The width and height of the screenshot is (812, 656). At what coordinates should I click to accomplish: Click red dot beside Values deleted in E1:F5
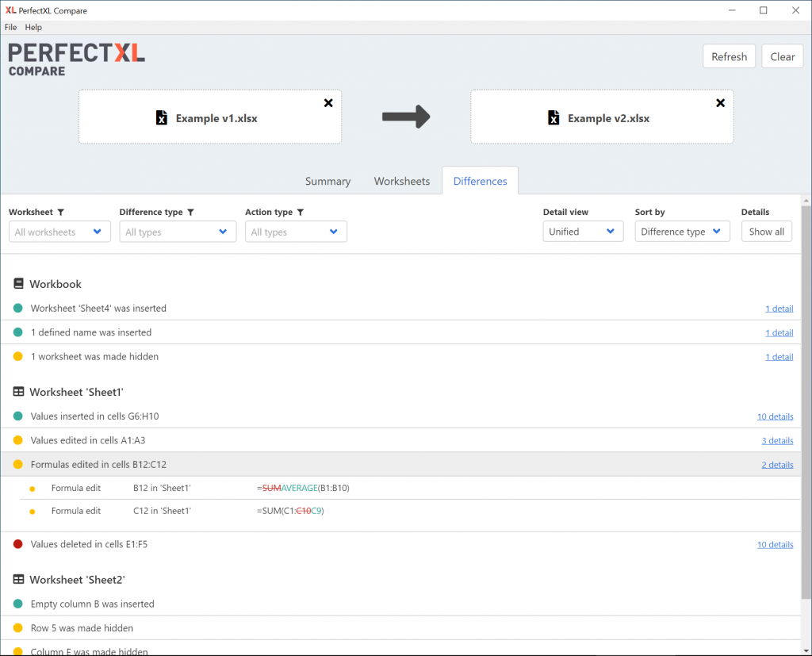[17, 544]
